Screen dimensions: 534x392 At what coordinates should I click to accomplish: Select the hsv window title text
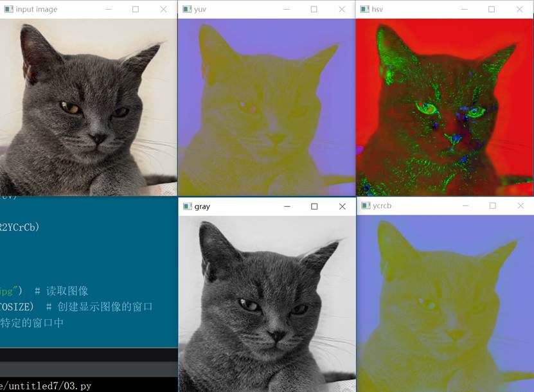[x=377, y=9]
